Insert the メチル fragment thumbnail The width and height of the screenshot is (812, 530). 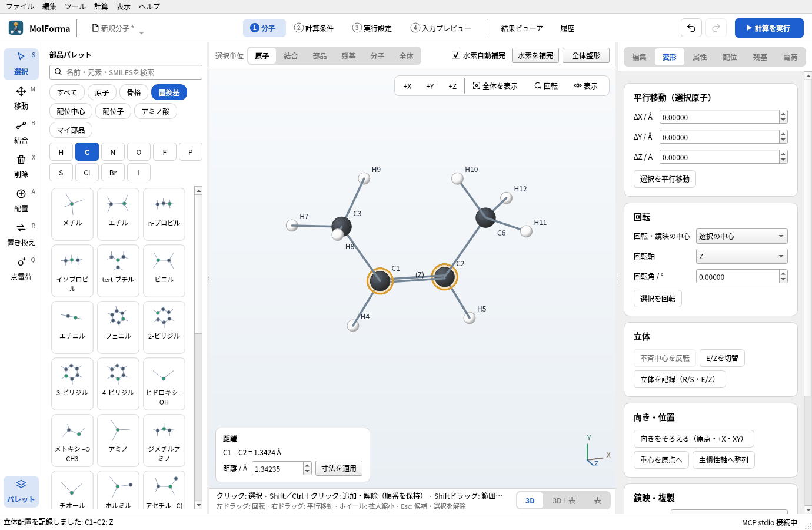[x=72, y=214]
